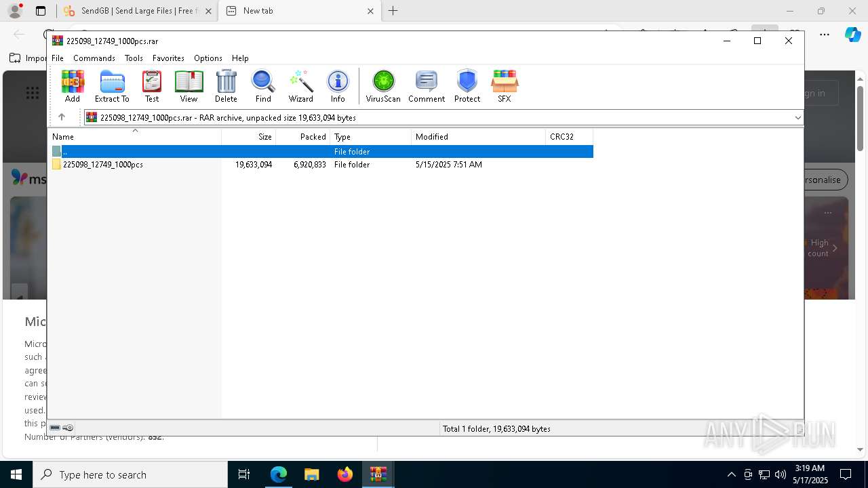Sort by the CRC32 column header
The image size is (868, 488).
click(570, 137)
